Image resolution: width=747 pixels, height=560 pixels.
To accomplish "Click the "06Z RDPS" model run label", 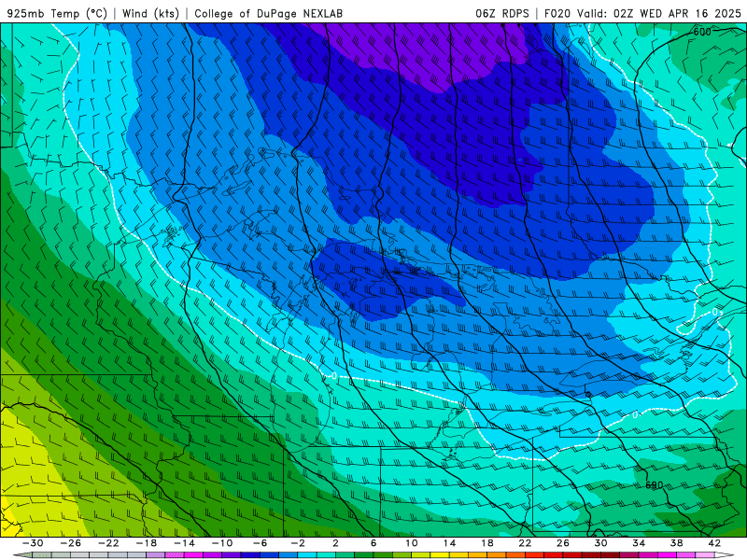I will (x=501, y=13).
